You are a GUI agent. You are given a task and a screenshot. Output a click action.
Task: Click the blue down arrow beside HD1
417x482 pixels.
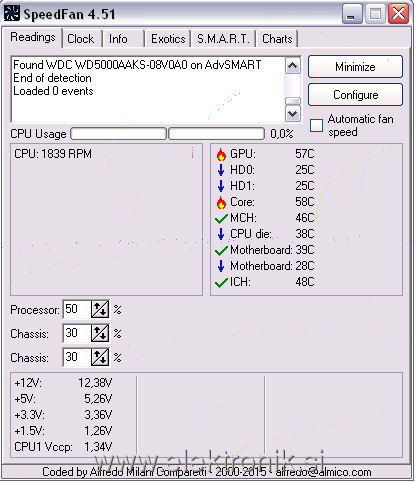tap(221, 186)
